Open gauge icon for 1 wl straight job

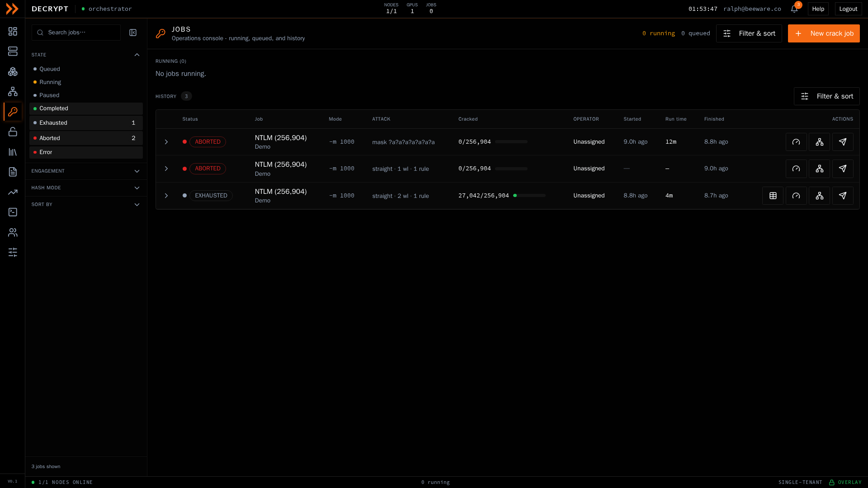tap(796, 169)
